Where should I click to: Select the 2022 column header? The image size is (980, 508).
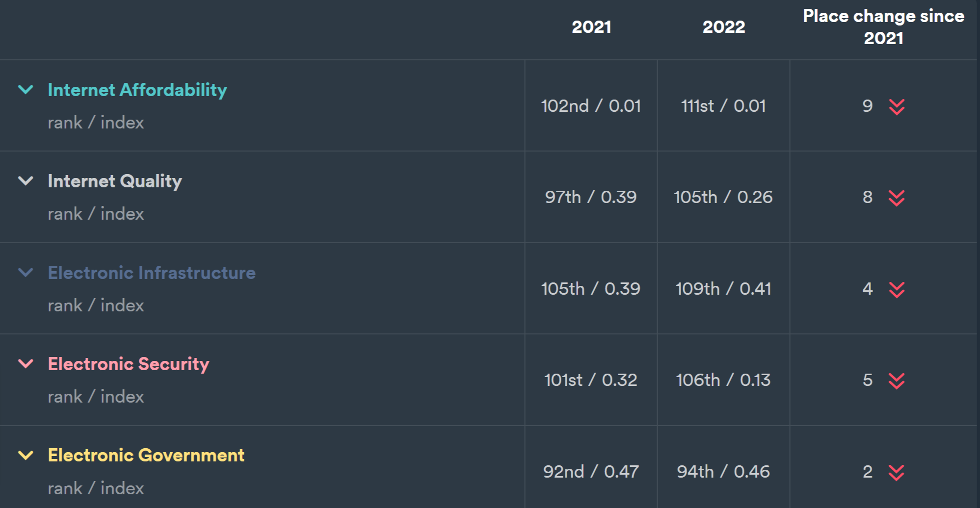[724, 27]
